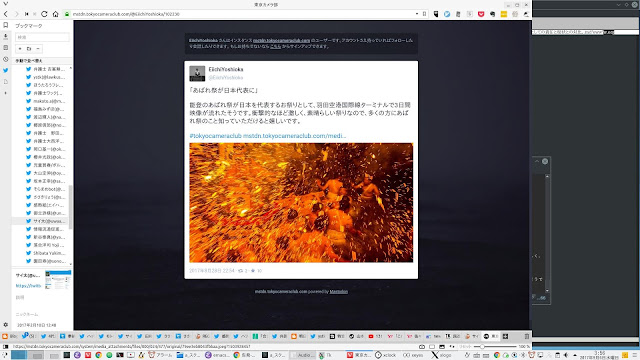Open the xeyes taskbar item
This screenshot has height=360, width=640.
coord(413,355)
